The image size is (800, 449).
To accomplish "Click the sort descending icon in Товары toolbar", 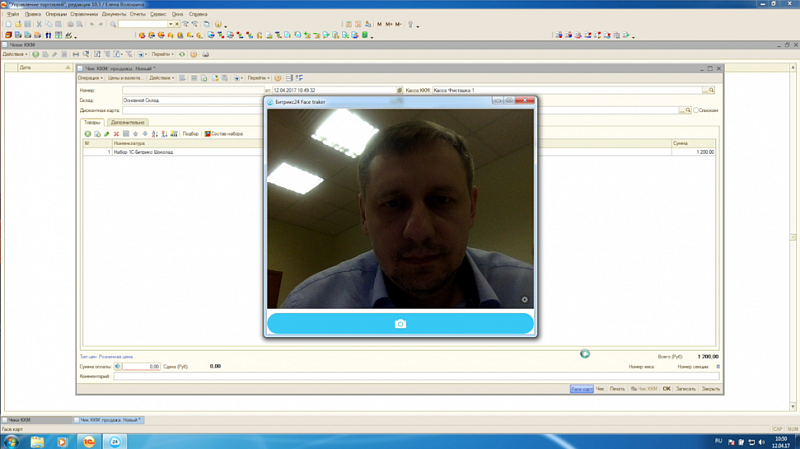I will pyautogui.click(x=164, y=134).
